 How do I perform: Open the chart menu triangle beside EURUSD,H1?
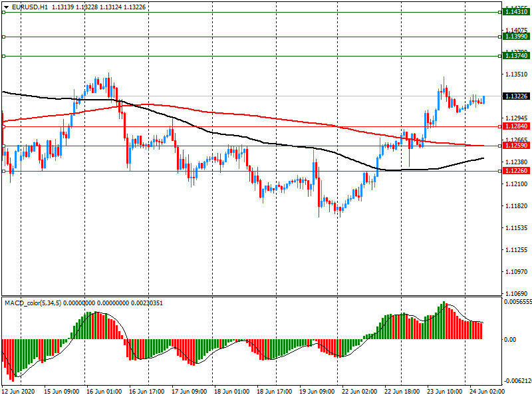(7, 7)
